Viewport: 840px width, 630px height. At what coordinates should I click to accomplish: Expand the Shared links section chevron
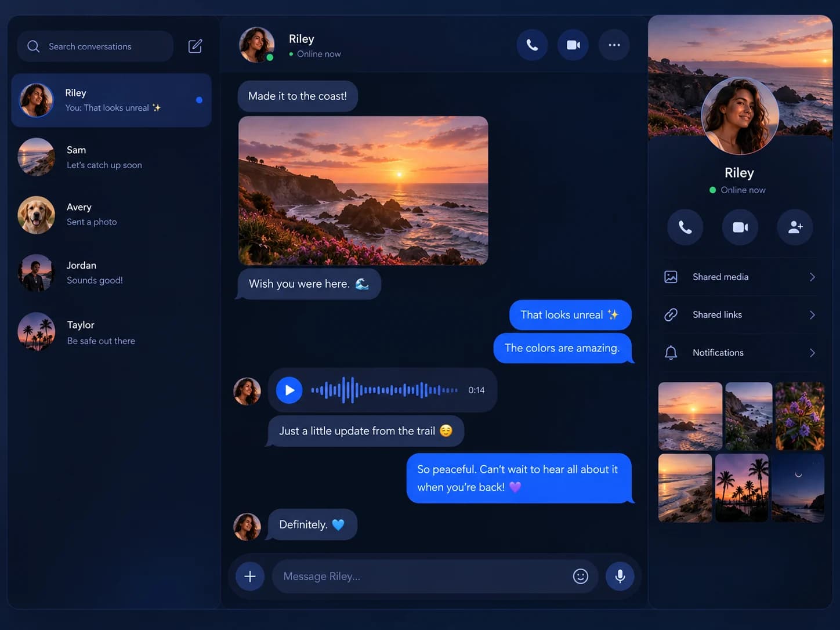[x=812, y=314]
